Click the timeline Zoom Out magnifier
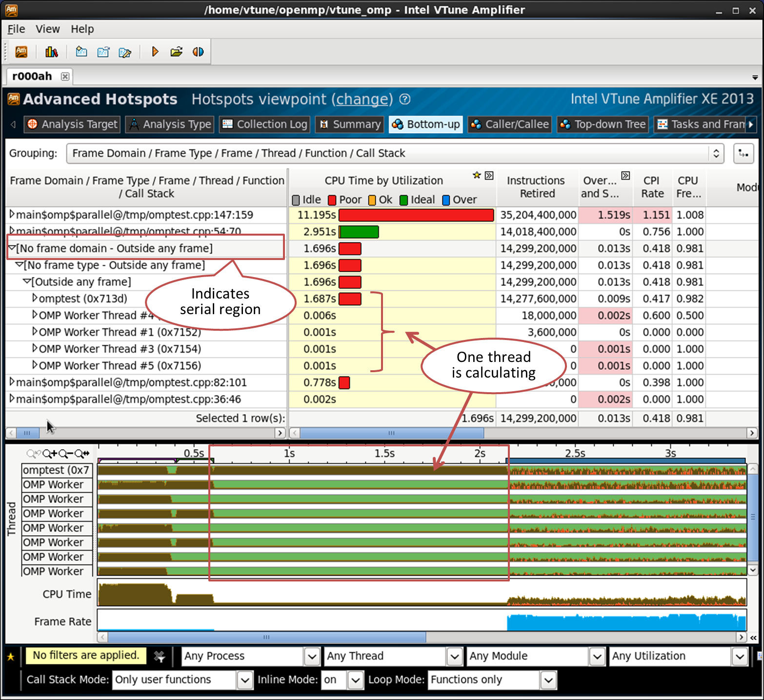The width and height of the screenshot is (764, 700). (x=66, y=454)
